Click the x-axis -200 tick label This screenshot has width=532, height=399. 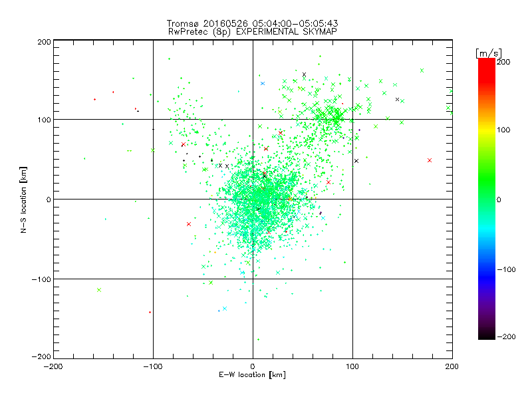tap(53, 366)
